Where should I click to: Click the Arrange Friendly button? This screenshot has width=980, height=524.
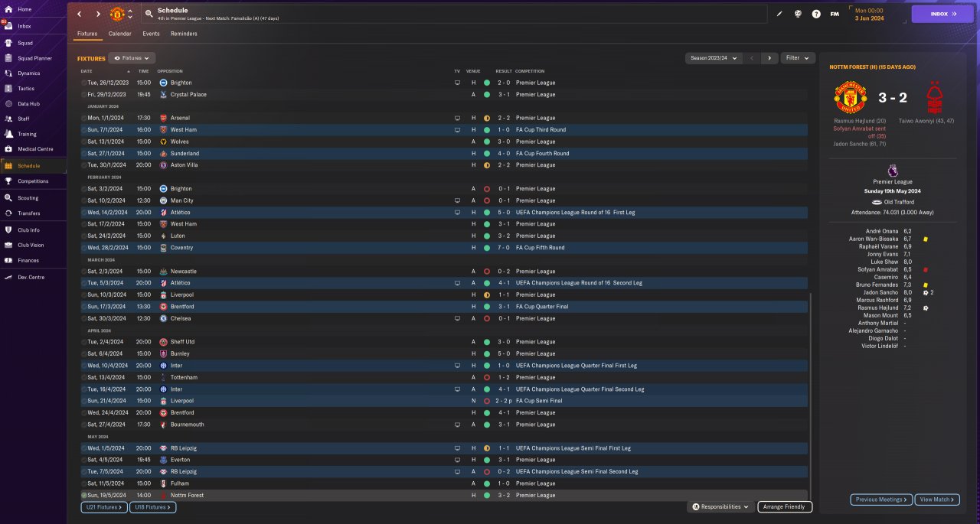785,507
